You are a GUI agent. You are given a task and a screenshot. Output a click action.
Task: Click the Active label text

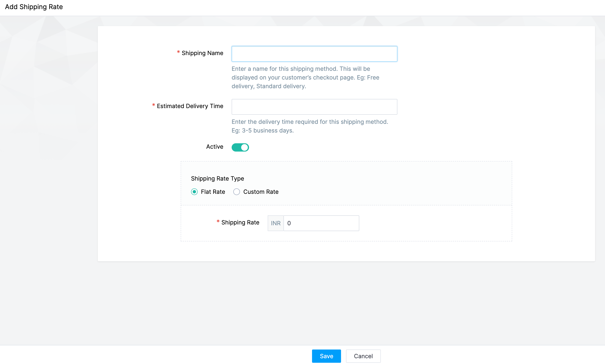pyautogui.click(x=214, y=146)
